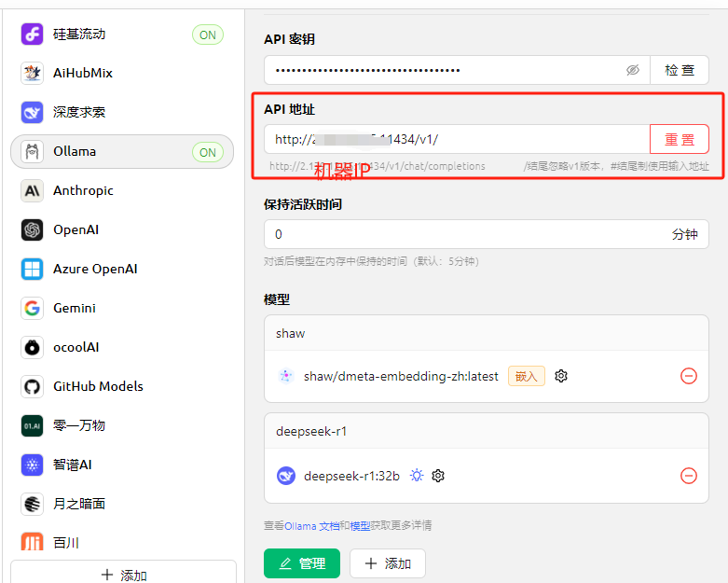Select 智谱AI provider in the sidebar
Image resolution: width=728 pixels, height=583 pixels.
122,465
